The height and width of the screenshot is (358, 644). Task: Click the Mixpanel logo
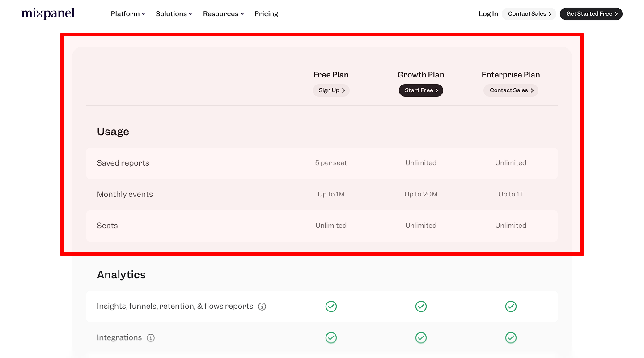pos(48,13)
